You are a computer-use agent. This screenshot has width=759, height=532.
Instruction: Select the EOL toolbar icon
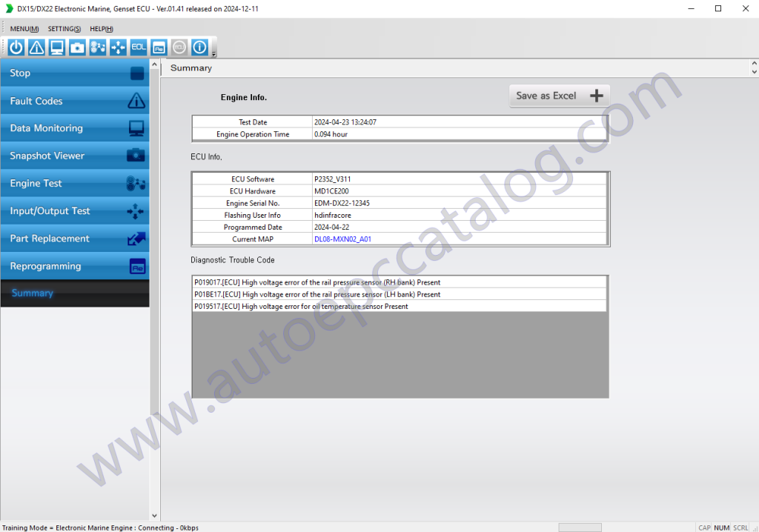coord(138,47)
